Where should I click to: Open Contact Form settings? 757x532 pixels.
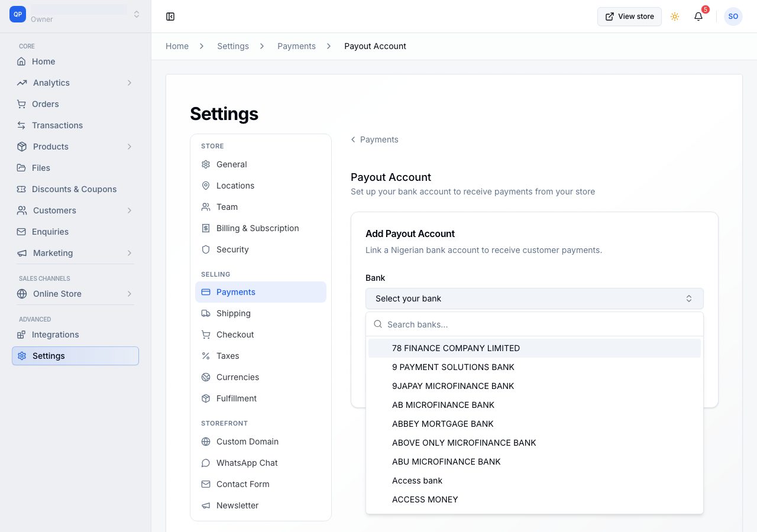tap(261, 484)
